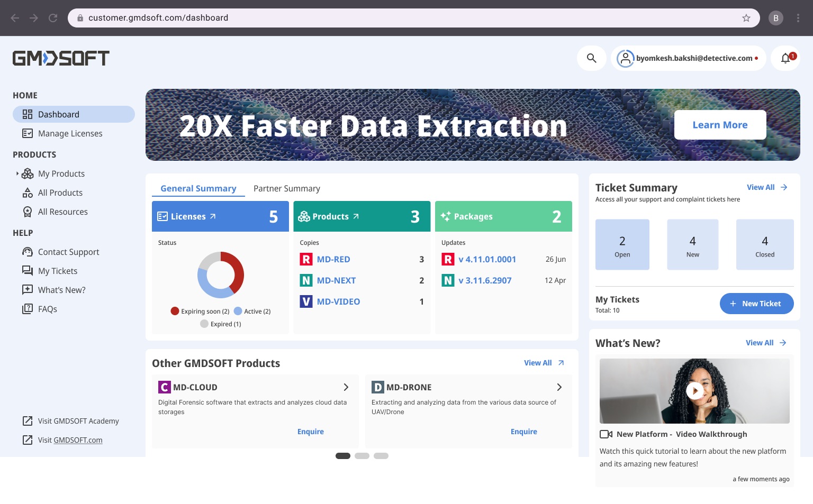813x504 pixels.
Task: Open browser profile B avatar
Action: pyautogui.click(x=776, y=18)
